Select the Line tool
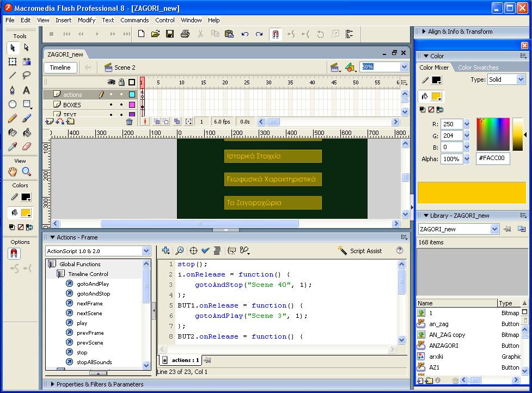Image resolution: width=532 pixels, height=393 pixels. [x=13, y=75]
